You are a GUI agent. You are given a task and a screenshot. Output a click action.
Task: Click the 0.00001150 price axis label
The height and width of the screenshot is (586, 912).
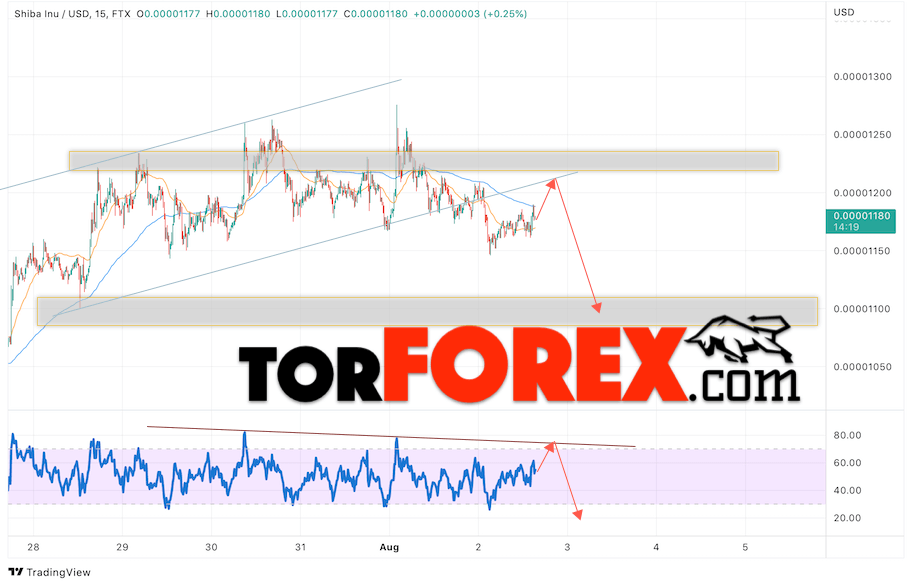[862, 251]
